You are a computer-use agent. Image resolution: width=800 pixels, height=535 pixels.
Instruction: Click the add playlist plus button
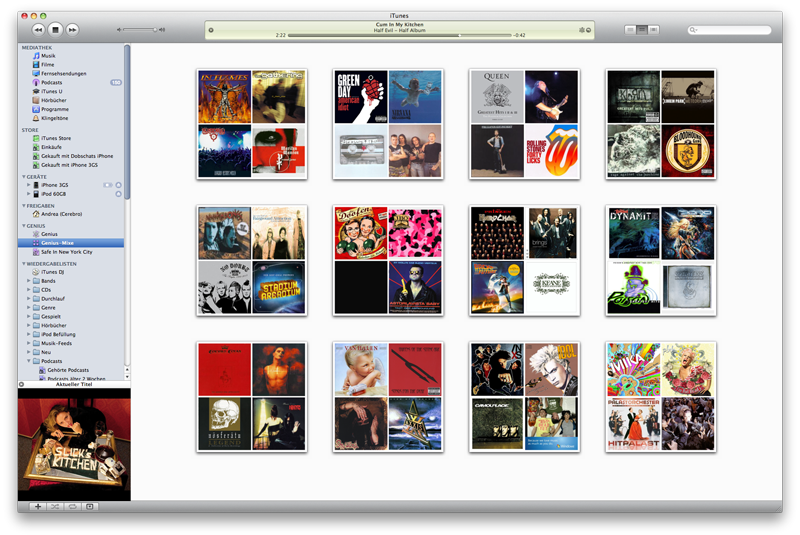click(x=38, y=506)
